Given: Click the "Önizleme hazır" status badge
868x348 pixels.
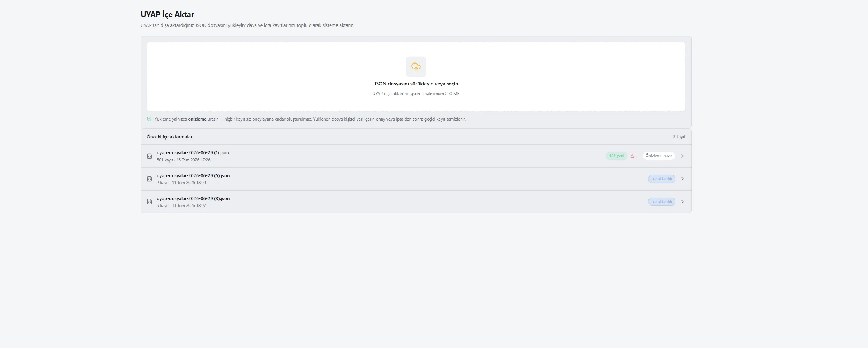Looking at the screenshot, I should click(x=659, y=156).
